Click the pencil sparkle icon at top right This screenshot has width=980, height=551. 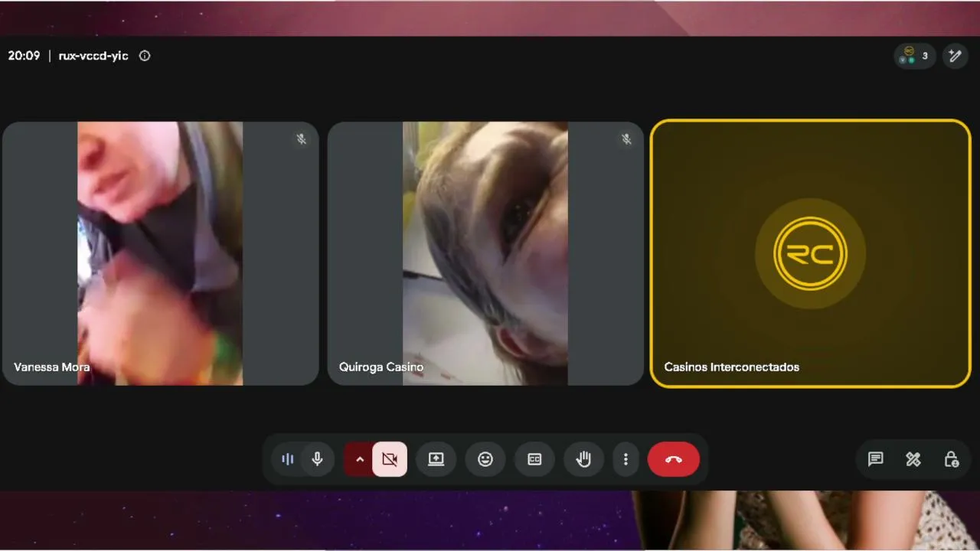coord(955,56)
